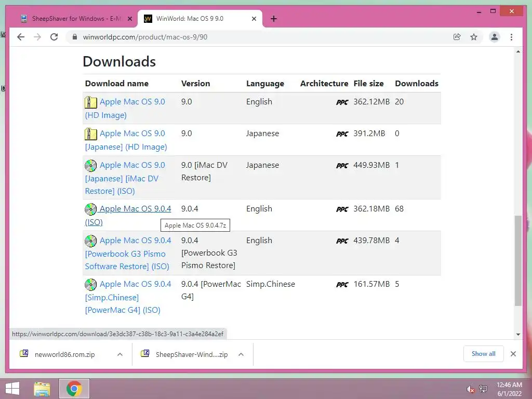
Task: Click PPC icon in the 362.12MB row
Action: 342,102
